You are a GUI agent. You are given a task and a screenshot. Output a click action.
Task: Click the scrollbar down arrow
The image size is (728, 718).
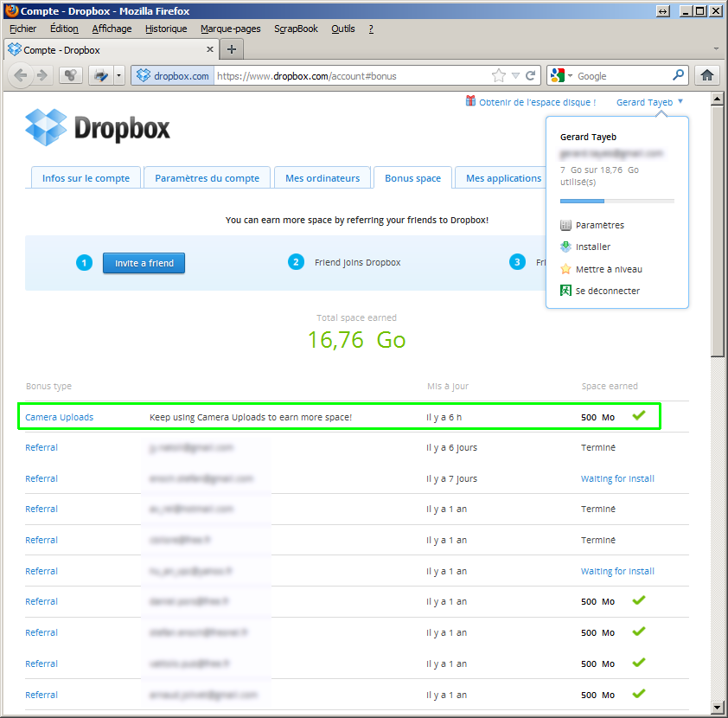[718, 707]
